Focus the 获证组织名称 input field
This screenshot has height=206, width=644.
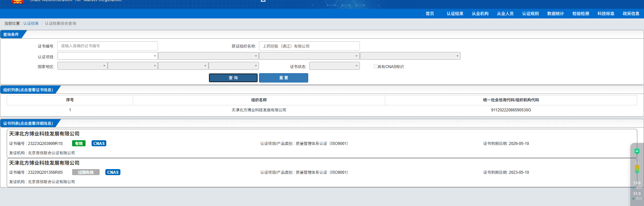pos(309,46)
